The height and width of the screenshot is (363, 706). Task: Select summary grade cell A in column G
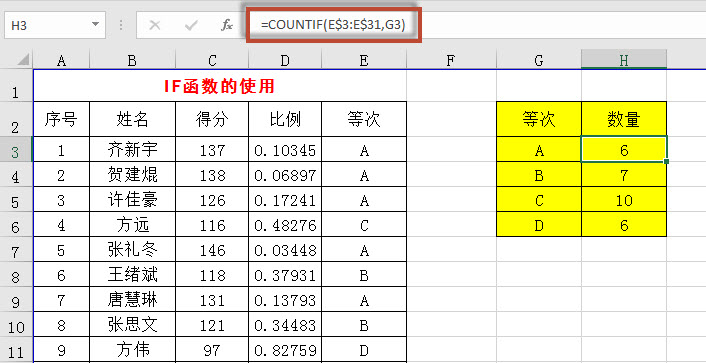point(539,150)
